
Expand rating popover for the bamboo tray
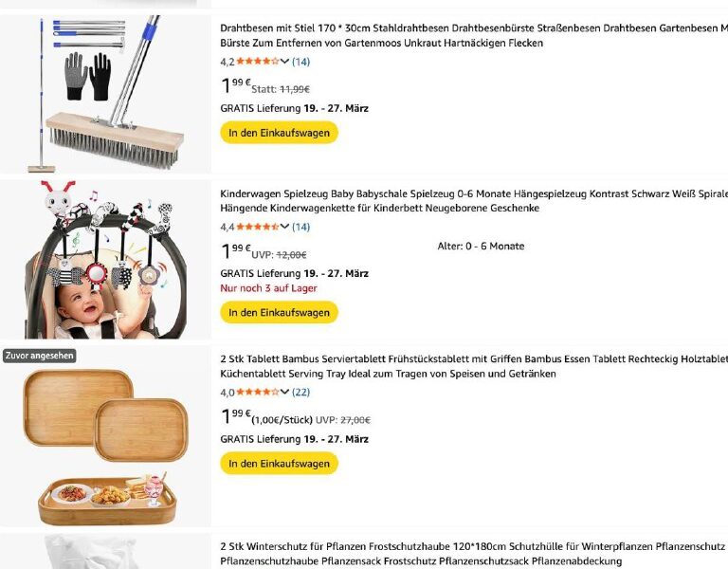click(284, 392)
